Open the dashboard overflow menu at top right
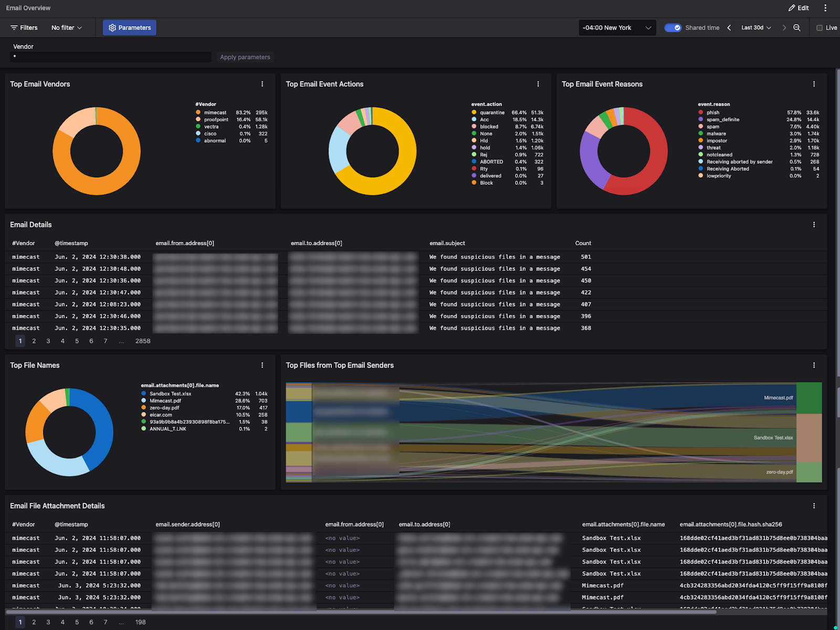 tap(825, 8)
